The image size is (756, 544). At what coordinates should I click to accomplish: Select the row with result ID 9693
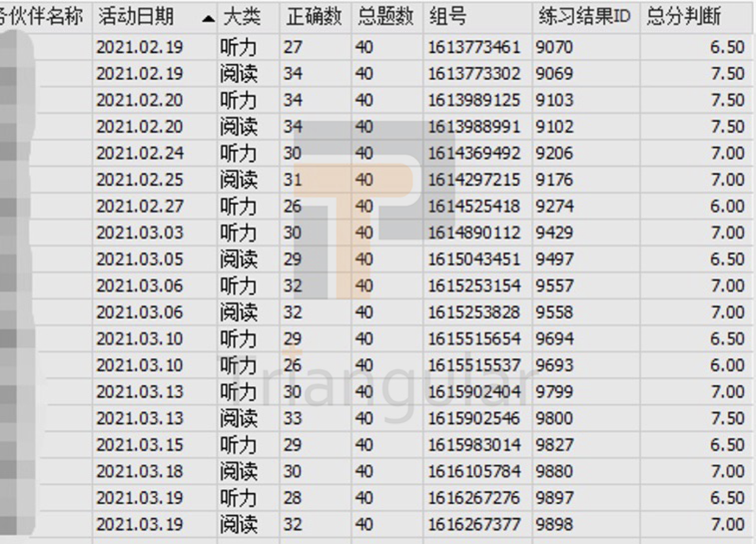coord(554,366)
